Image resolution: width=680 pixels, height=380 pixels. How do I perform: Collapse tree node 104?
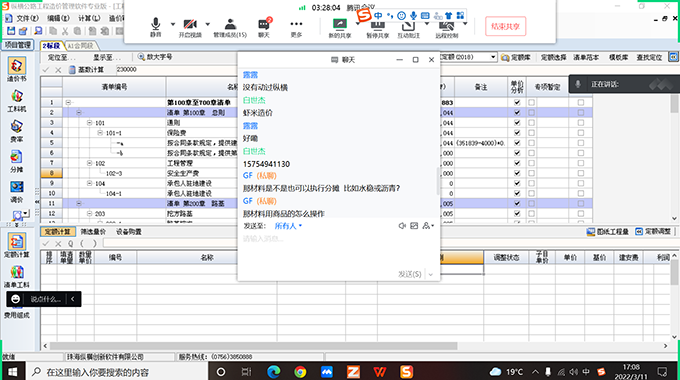point(89,183)
